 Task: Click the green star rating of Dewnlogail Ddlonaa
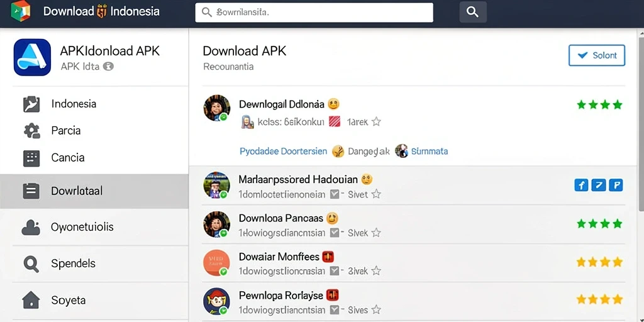pos(599,105)
